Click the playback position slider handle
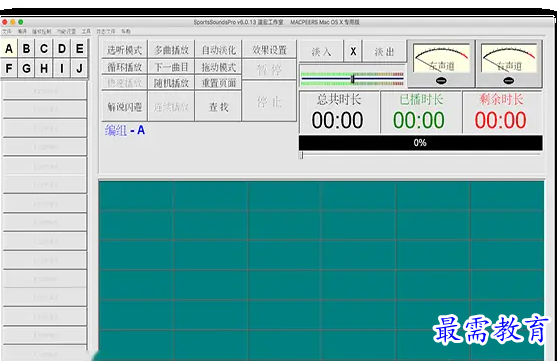This screenshot has height=361, width=557. [x=301, y=155]
